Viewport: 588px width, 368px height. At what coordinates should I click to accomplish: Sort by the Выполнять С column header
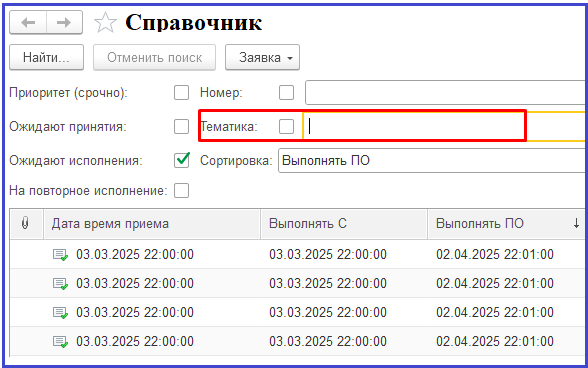[x=344, y=224]
